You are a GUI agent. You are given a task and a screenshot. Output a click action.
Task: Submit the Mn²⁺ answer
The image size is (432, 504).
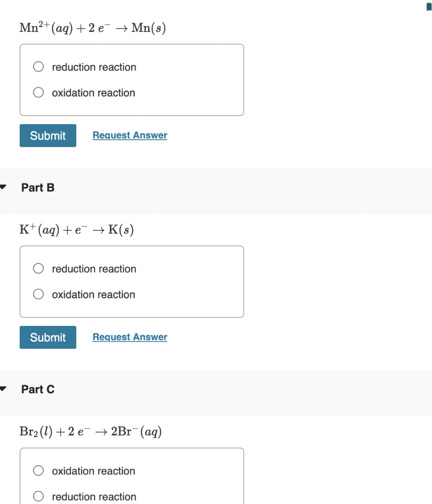[x=48, y=135]
